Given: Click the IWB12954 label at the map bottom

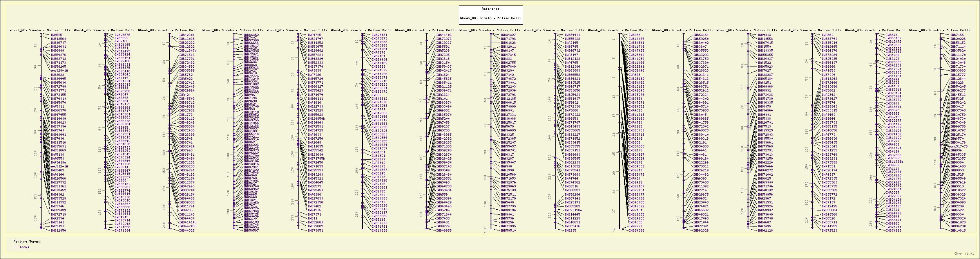Looking at the screenshot, I should 58,230.
